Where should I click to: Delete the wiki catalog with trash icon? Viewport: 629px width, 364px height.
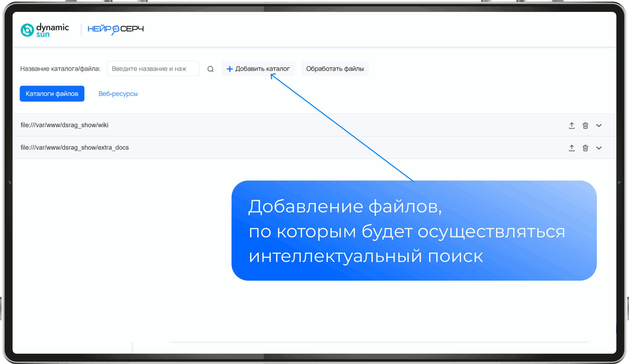pyautogui.click(x=585, y=125)
